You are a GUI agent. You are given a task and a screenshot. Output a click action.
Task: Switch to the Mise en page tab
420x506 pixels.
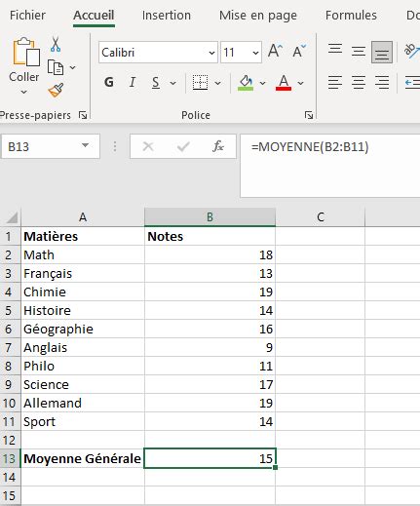pyautogui.click(x=258, y=16)
